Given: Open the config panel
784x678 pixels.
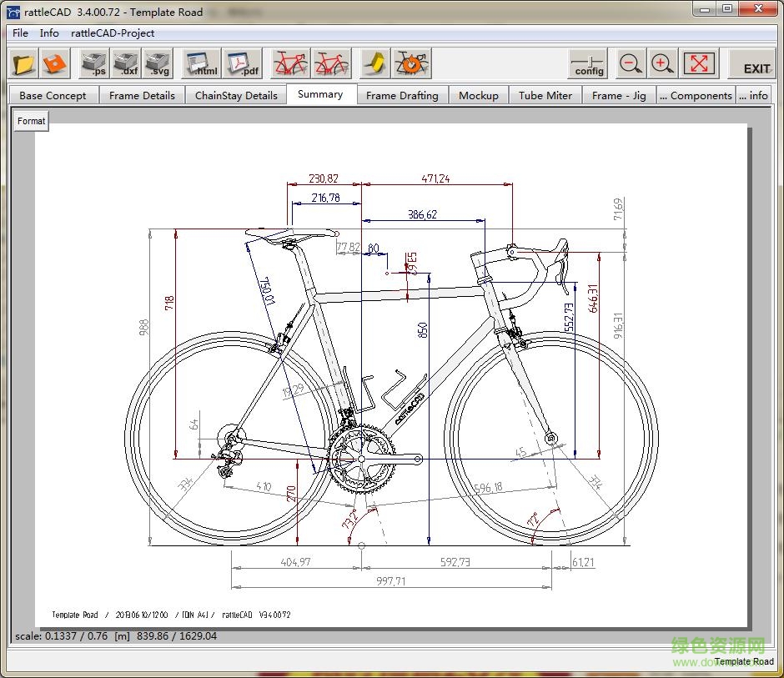Looking at the screenshot, I should click(589, 64).
